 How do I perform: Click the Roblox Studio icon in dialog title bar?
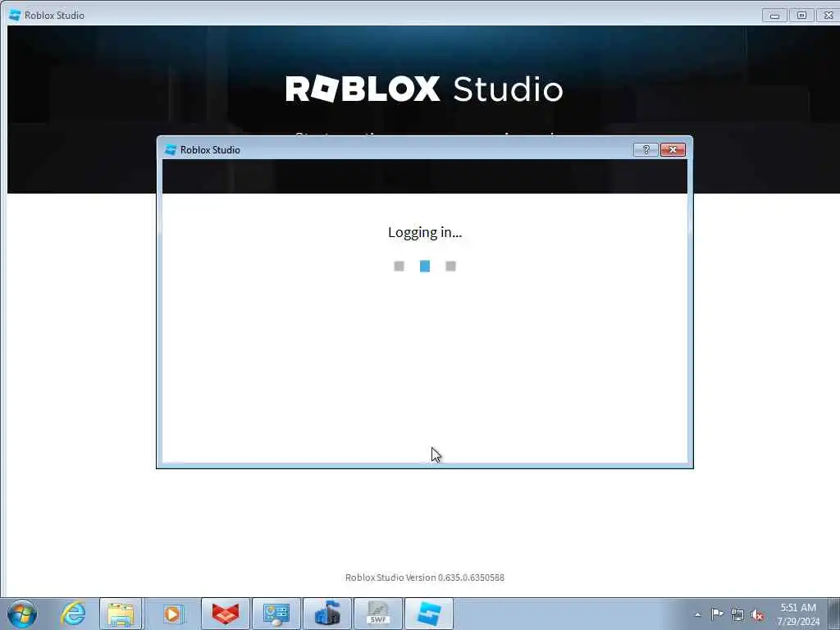[x=171, y=150]
